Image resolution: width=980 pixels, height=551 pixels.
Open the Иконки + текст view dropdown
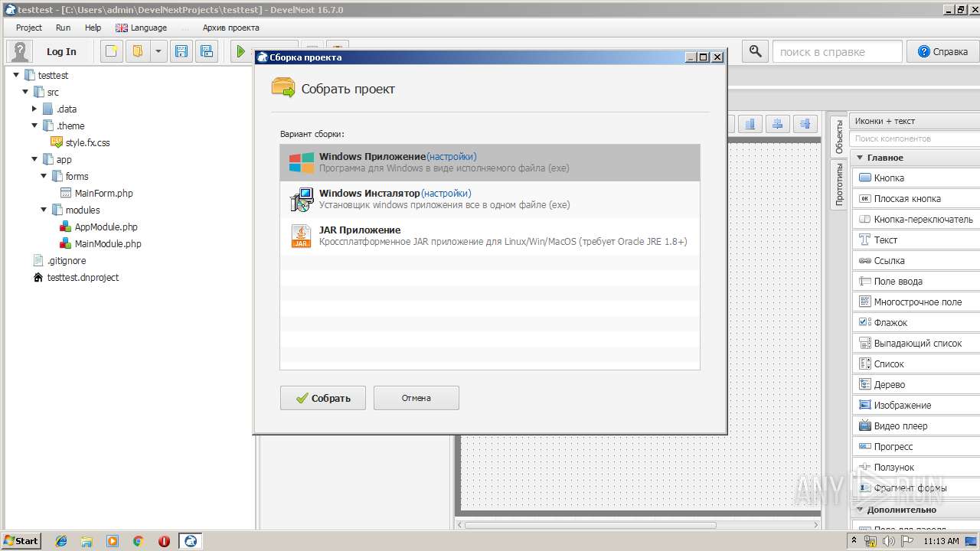915,121
